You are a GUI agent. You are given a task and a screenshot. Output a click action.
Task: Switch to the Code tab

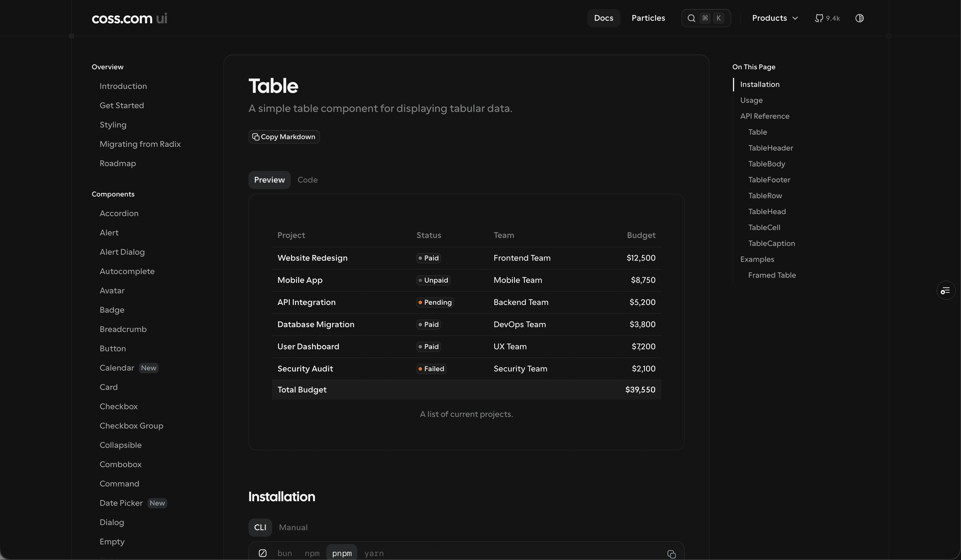307,180
